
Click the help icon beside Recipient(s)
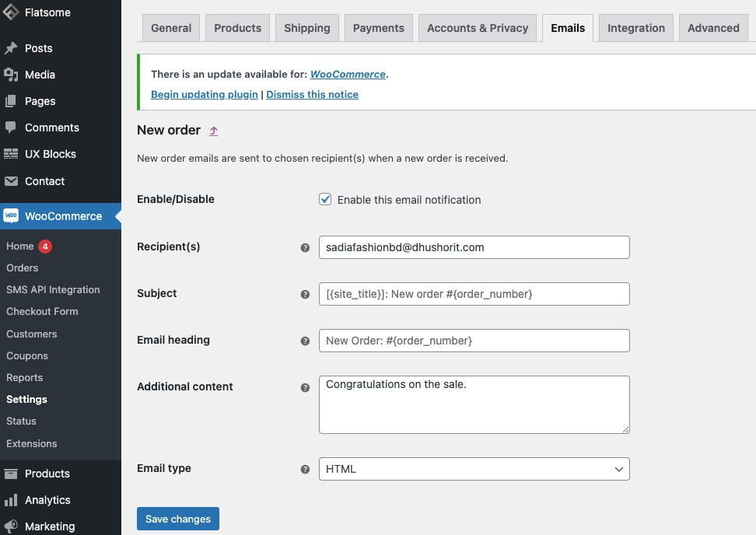(305, 247)
